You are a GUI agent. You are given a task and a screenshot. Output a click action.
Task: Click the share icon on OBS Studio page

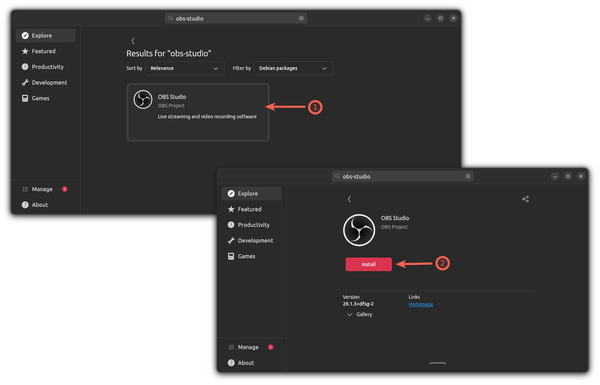pyautogui.click(x=525, y=199)
